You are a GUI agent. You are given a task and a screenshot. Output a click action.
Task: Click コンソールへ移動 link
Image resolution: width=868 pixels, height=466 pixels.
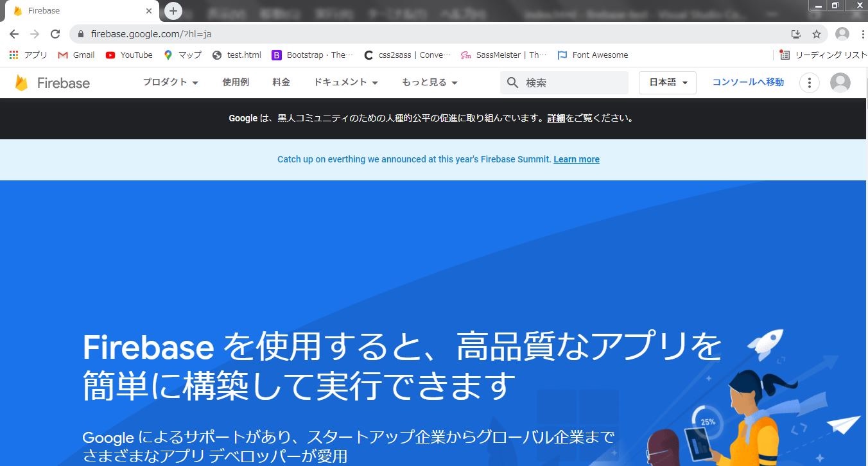pos(748,82)
